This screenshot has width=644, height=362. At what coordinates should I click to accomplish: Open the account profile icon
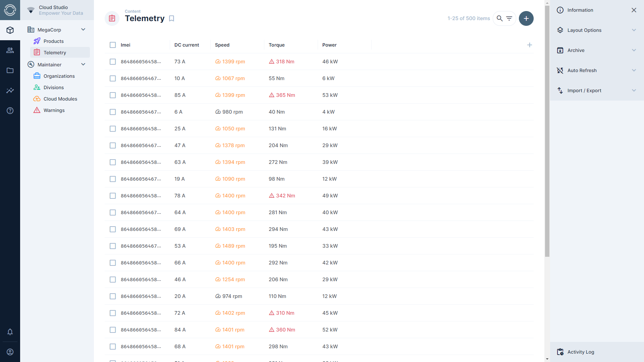[x=10, y=352]
